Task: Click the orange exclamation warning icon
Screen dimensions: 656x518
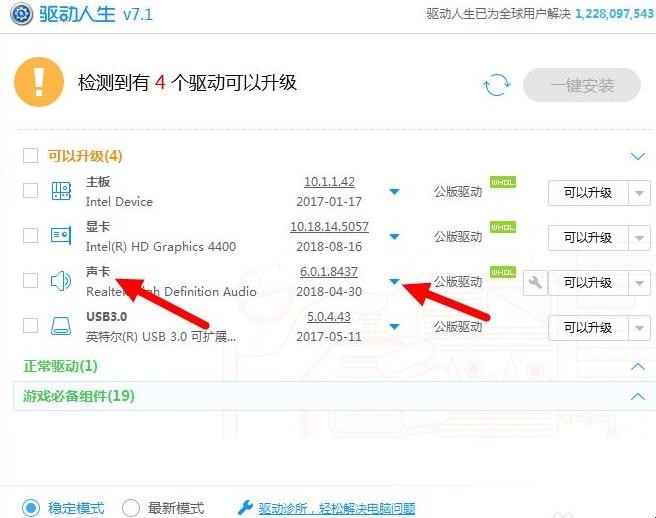Action: pyautogui.click(x=39, y=82)
